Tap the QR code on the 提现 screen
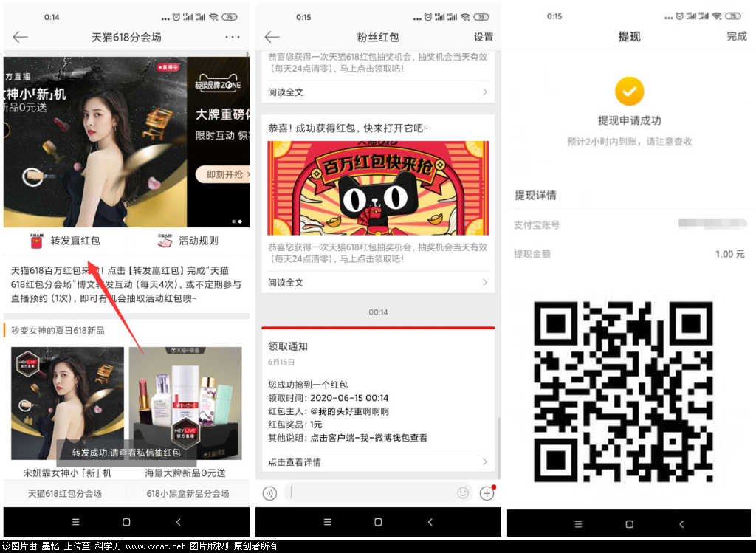Screen dimensions: 756x553 coord(623,391)
